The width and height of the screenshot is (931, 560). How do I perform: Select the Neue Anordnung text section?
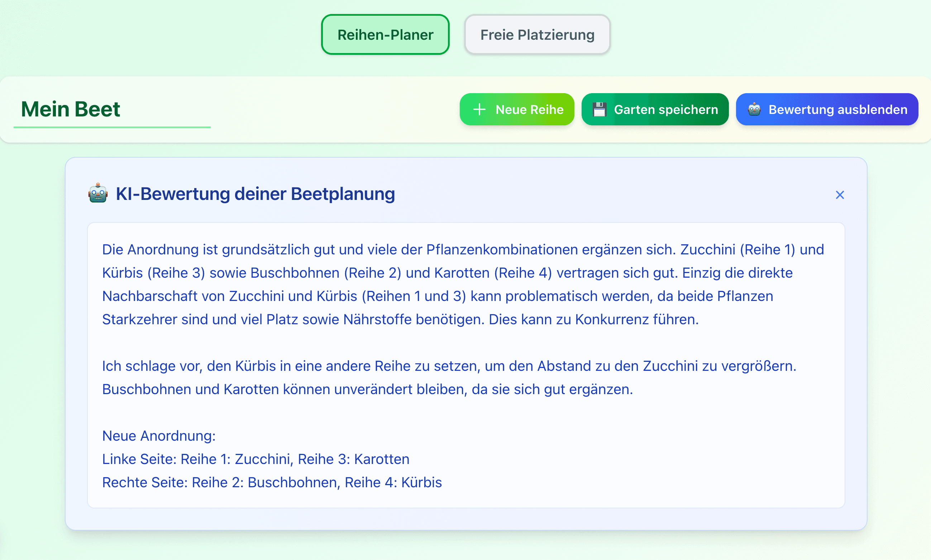coord(158,436)
